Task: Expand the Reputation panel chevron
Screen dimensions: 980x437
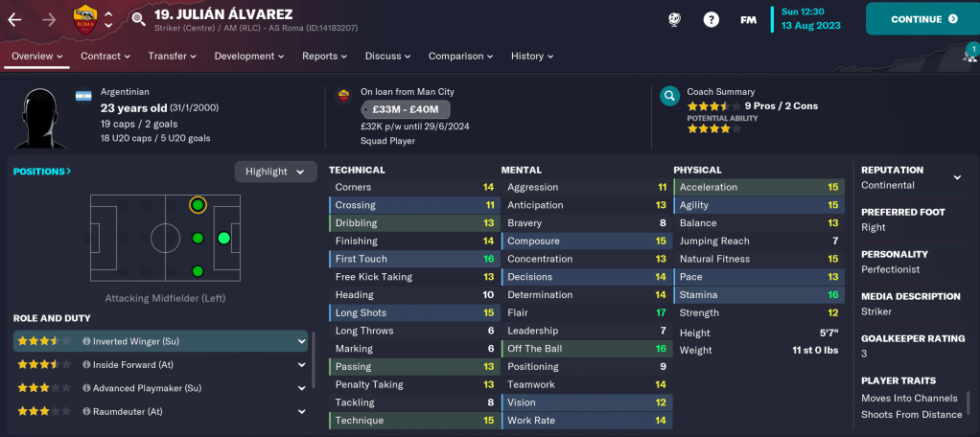Action: [956, 177]
